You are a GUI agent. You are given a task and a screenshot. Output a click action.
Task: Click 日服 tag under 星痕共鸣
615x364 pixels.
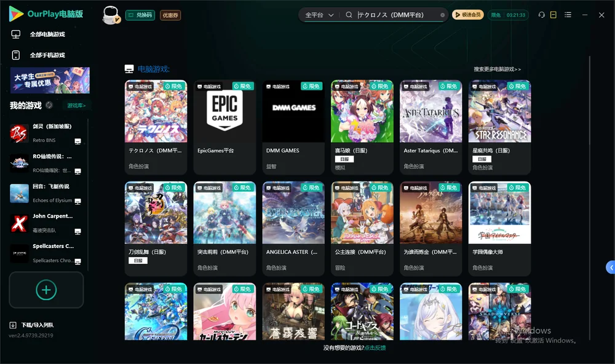pyautogui.click(x=482, y=159)
